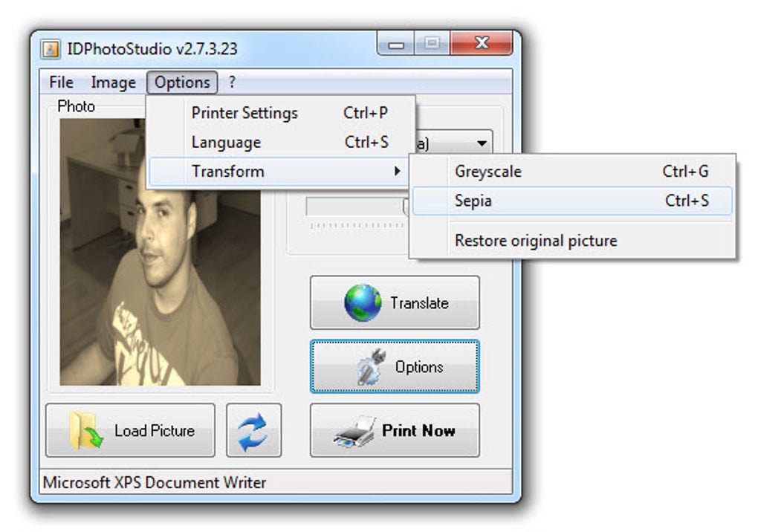The height and width of the screenshot is (532, 758).
Task: Click Load Picture button
Action: click(131, 430)
